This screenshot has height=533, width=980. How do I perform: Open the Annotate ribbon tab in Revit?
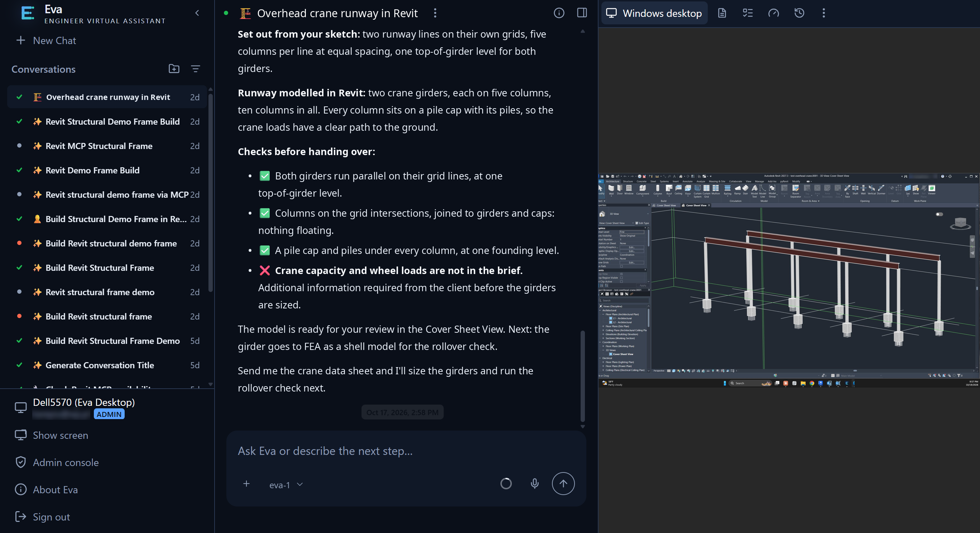tap(687, 182)
